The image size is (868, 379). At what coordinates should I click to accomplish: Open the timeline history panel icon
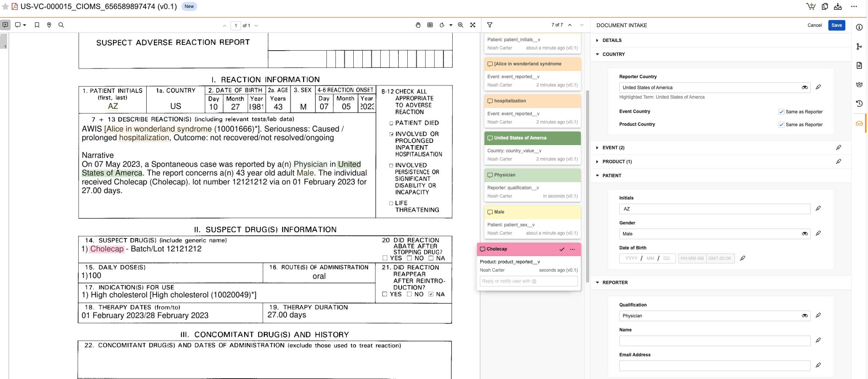coord(859,104)
